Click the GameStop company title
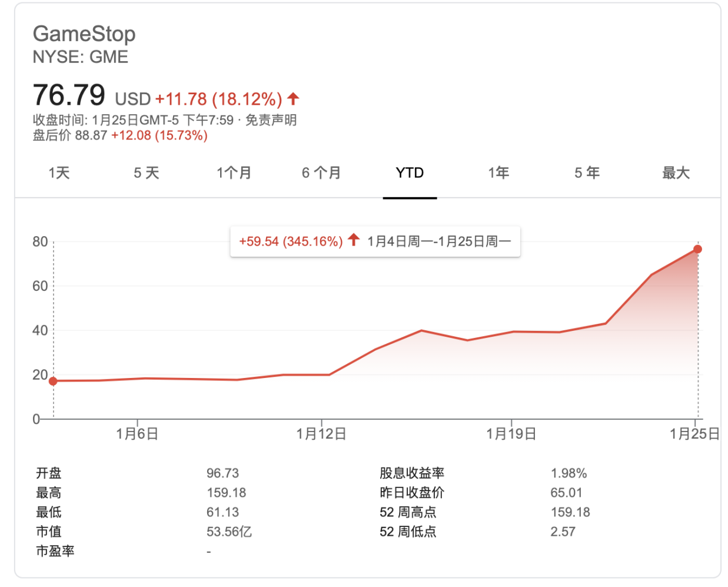728x587 pixels. [x=84, y=34]
